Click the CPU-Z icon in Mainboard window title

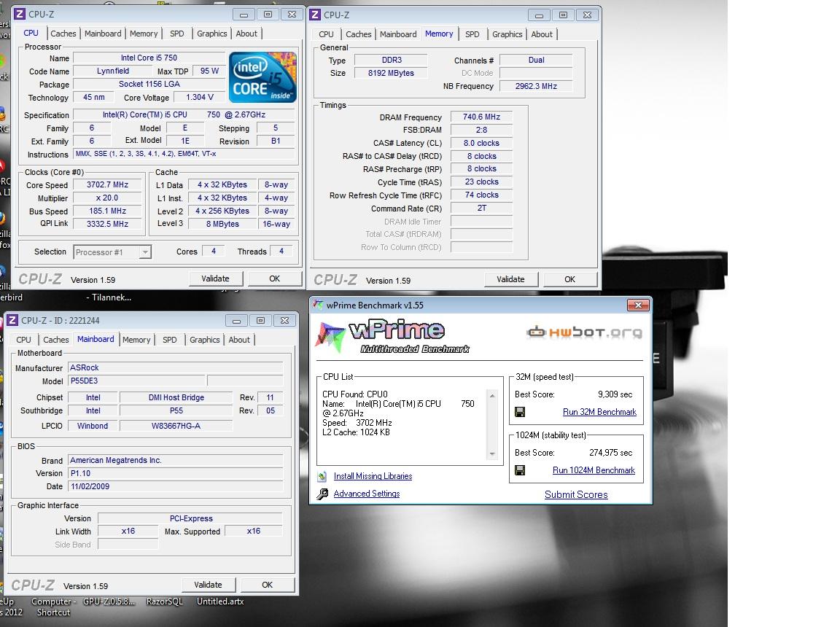(12, 320)
